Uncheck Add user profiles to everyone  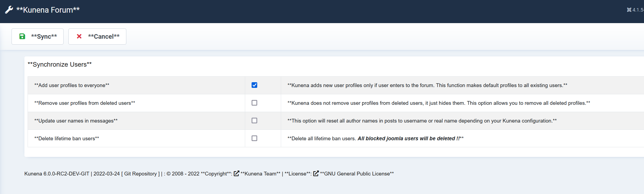pos(254,85)
